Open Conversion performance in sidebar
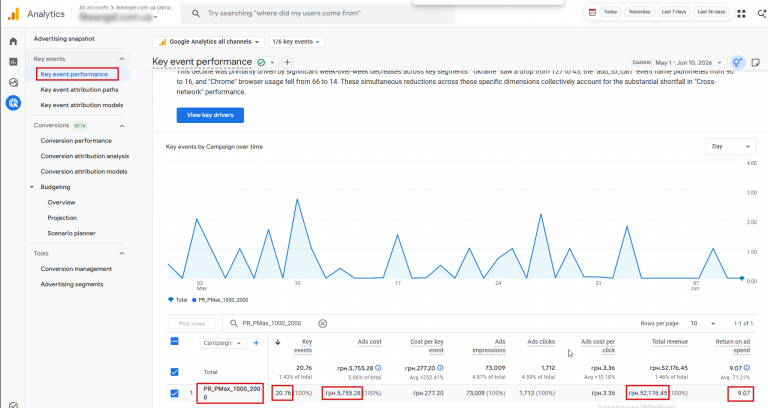Viewport: 768px width, 408px height. 76,141
